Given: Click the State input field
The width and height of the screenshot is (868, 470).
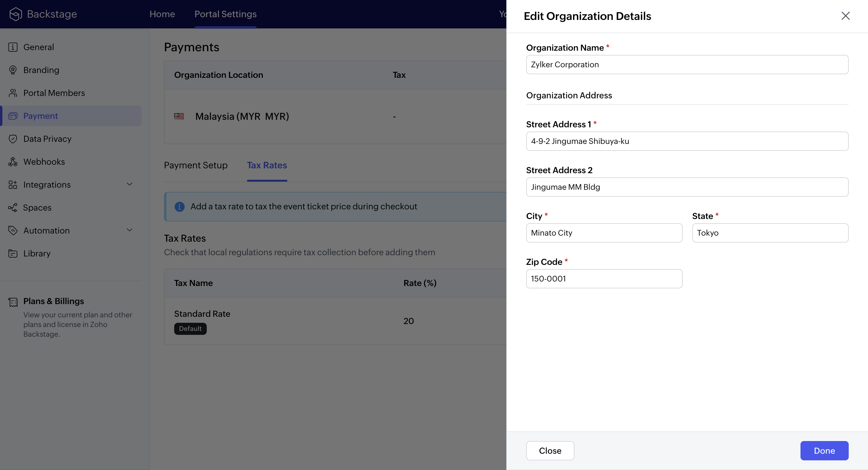Looking at the screenshot, I should click(770, 233).
